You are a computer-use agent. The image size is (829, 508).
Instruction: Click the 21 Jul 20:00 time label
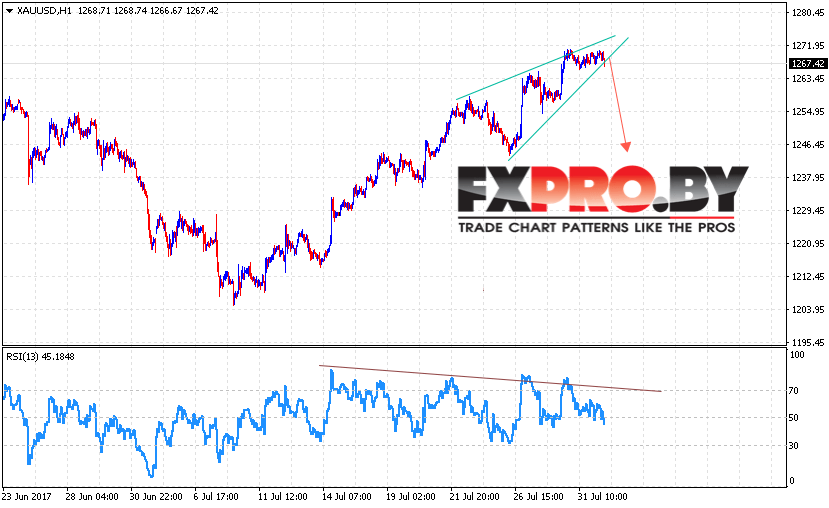click(475, 497)
